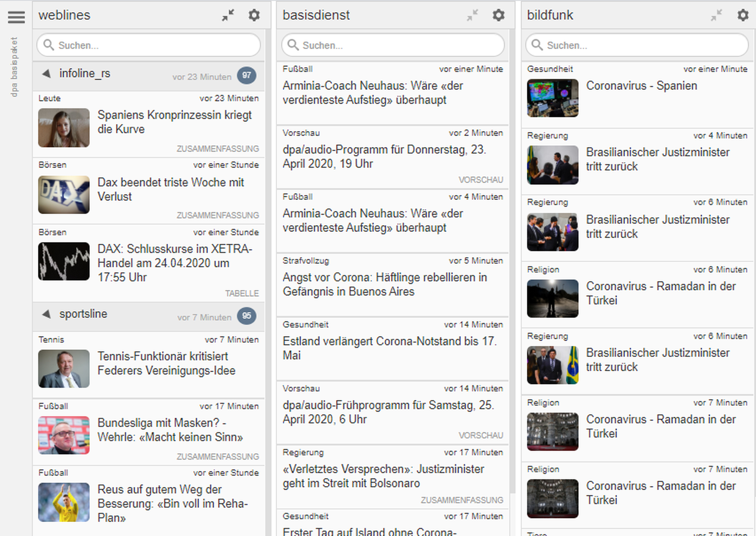Viewport: 756px width, 536px height.
Task: Click the Tennis-Funktionär article photo
Action: pos(64,369)
